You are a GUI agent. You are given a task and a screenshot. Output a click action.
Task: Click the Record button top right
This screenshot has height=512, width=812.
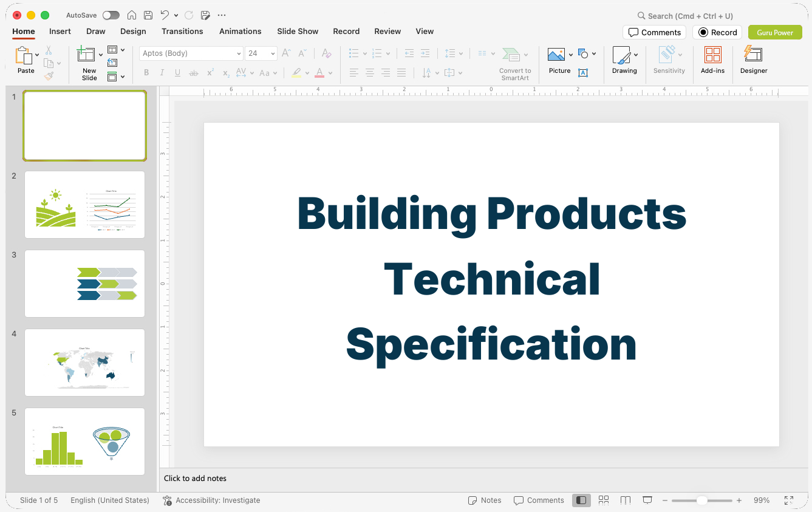[x=717, y=32]
